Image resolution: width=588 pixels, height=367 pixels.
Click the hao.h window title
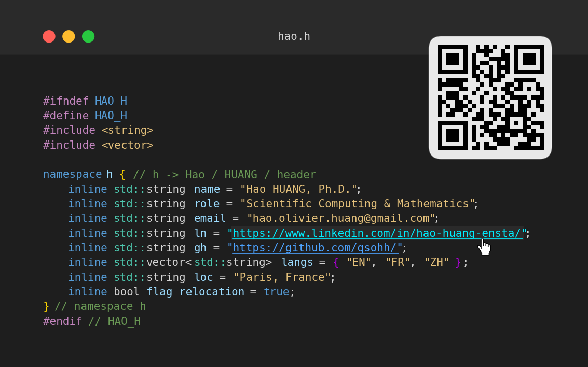tap(294, 36)
